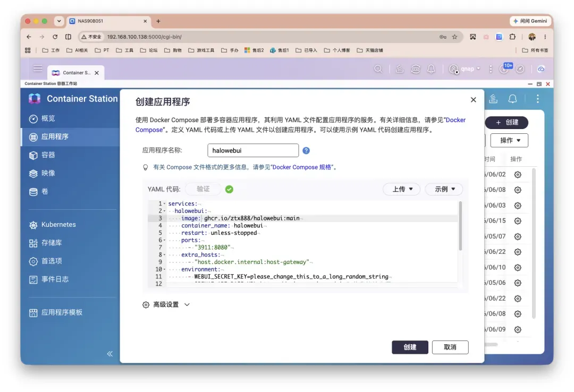The image size is (574, 392).
Task: Expand 高级设置 advanced settings
Action: pyautogui.click(x=166, y=304)
